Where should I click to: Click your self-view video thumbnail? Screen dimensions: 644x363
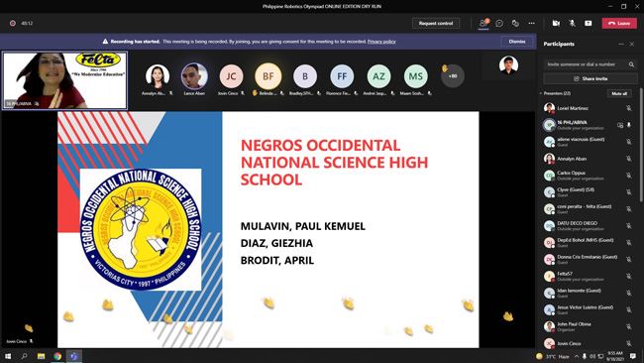click(x=508, y=65)
